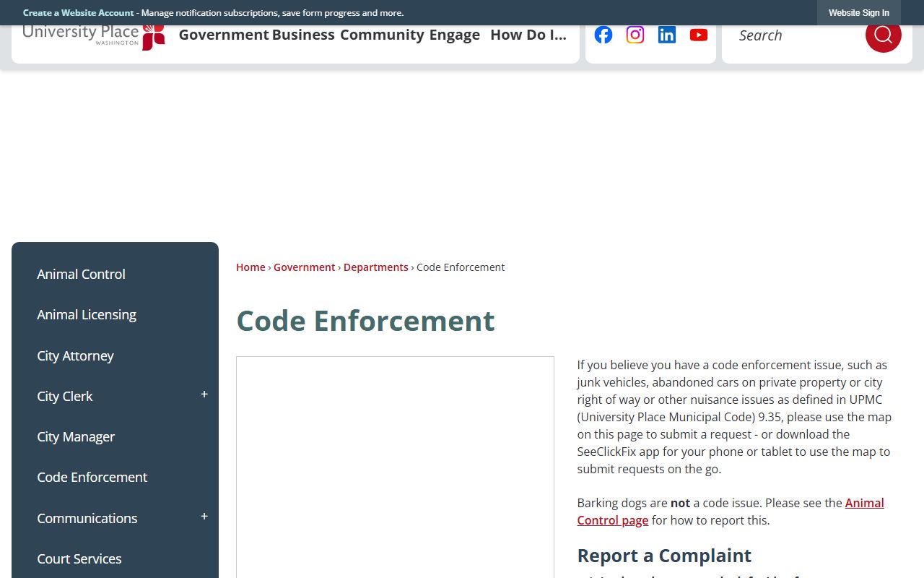Select Animal Licensing in sidebar
Screen dimensions: 924x578
pos(87,315)
